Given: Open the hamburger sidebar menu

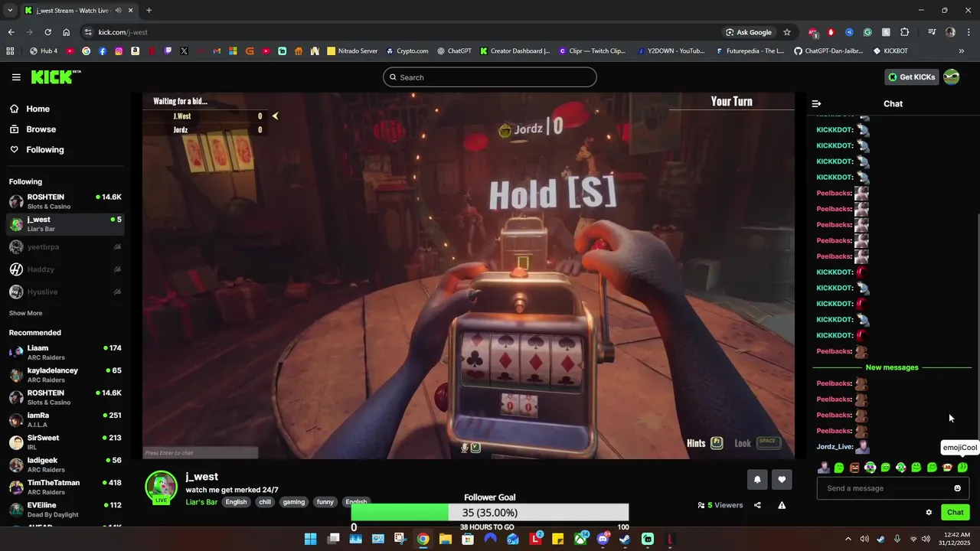Looking at the screenshot, I should point(16,77).
